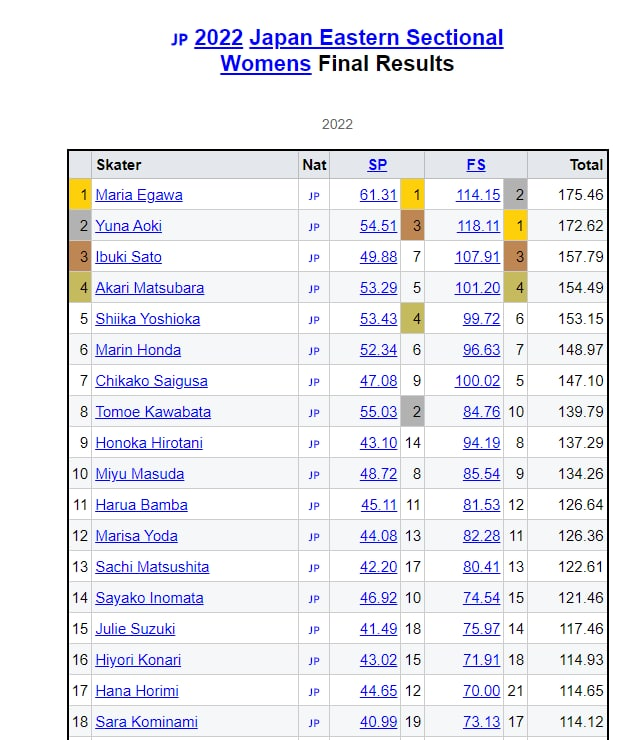Click Marin Honda's JP nationality flag
Viewport: 628px width, 740px height.
coord(314,351)
